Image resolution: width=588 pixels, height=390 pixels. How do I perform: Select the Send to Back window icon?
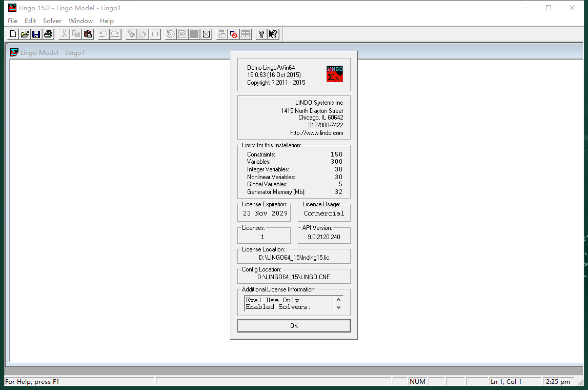pos(222,34)
